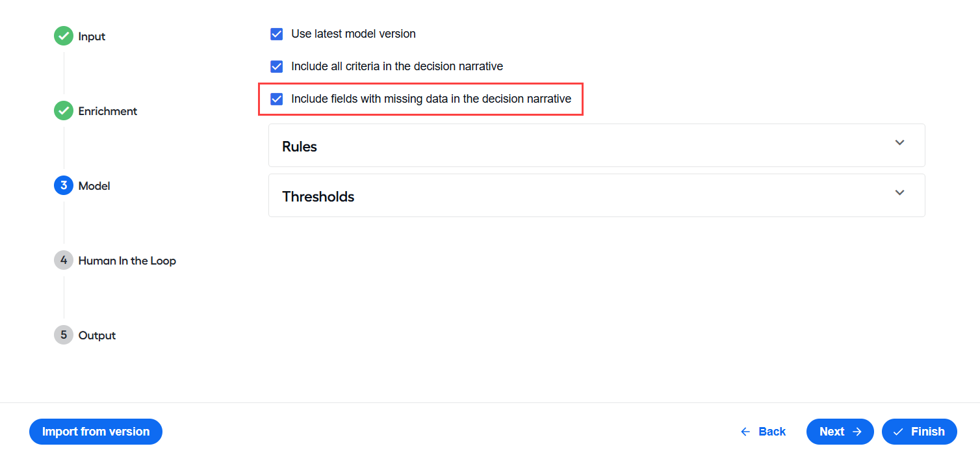The image size is (980, 457).
Task: Go to the Output step label
Action: pyautogui.click(x=97, y=335)
